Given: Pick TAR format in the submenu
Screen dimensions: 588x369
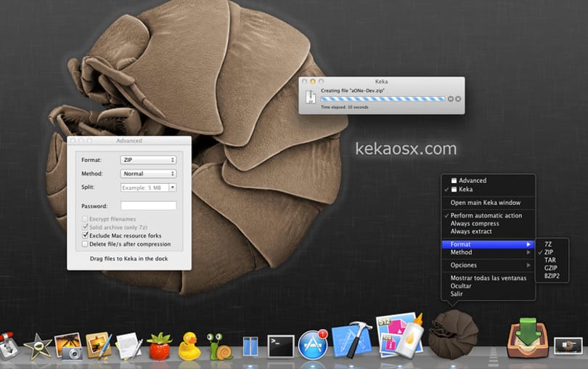Looking at the screenshot, I should click(x=552, y=260).
